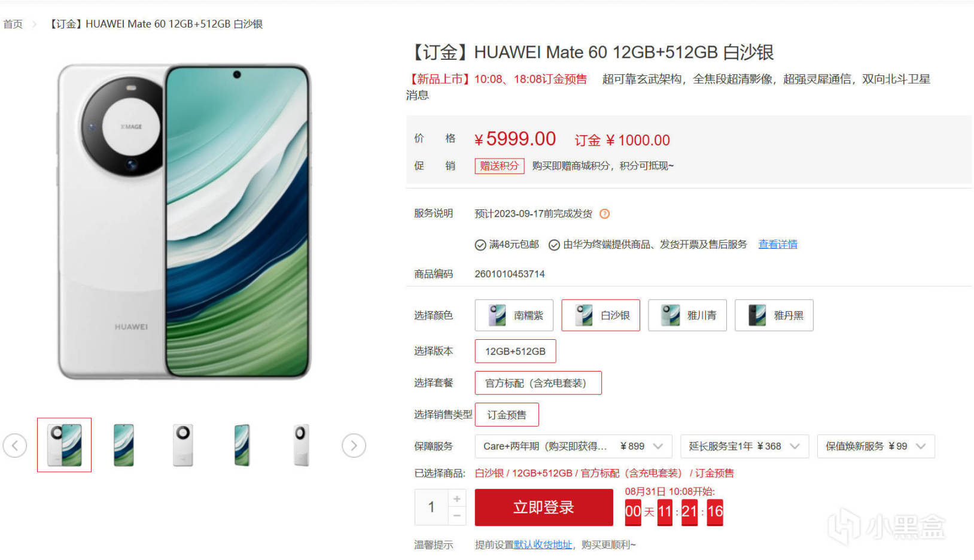
Task: Select the 雅丹黑 color option
Action: (x=774, y=315)
